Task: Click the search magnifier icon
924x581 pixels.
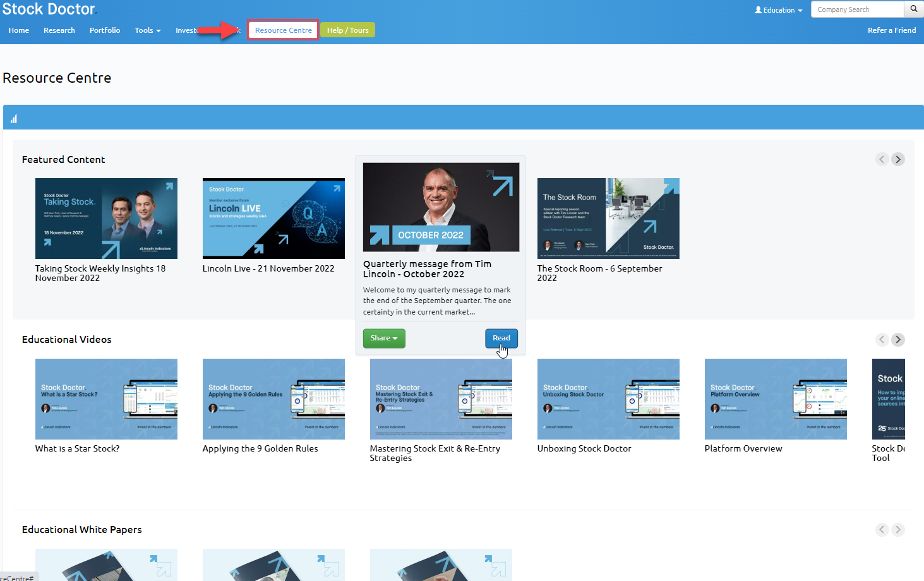Action: click(913, 9)
